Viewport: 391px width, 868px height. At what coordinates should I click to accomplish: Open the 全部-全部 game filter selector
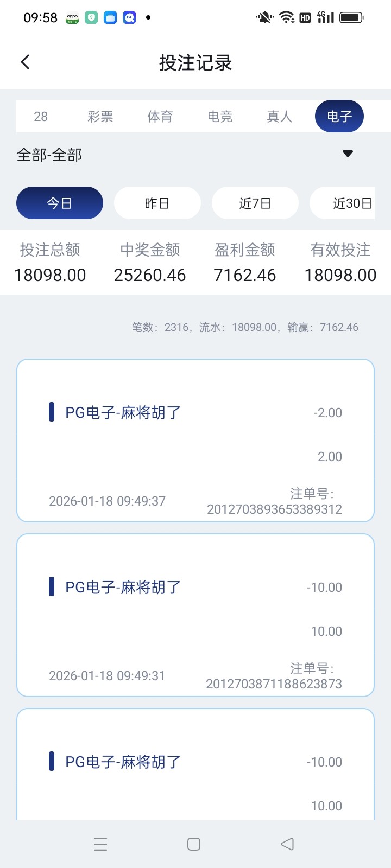(x=49, y=155)
